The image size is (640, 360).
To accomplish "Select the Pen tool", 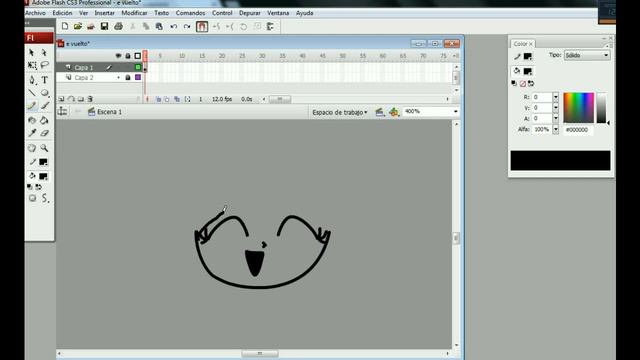I will pyautogui.click(x=32, y=80).
